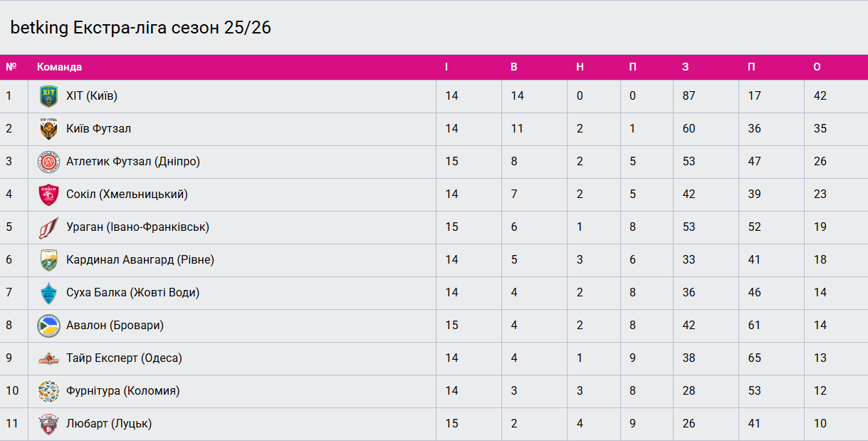Click the Атлетик Футзал club logo
This screenshot has height=441, width=868.
point(48,162)
